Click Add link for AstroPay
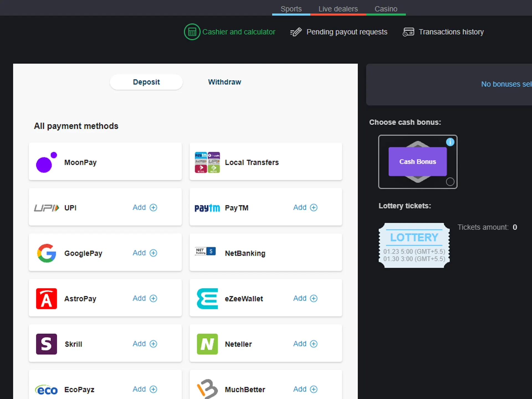The height and width of the screenshot is (399, 532). coord(139,298)
